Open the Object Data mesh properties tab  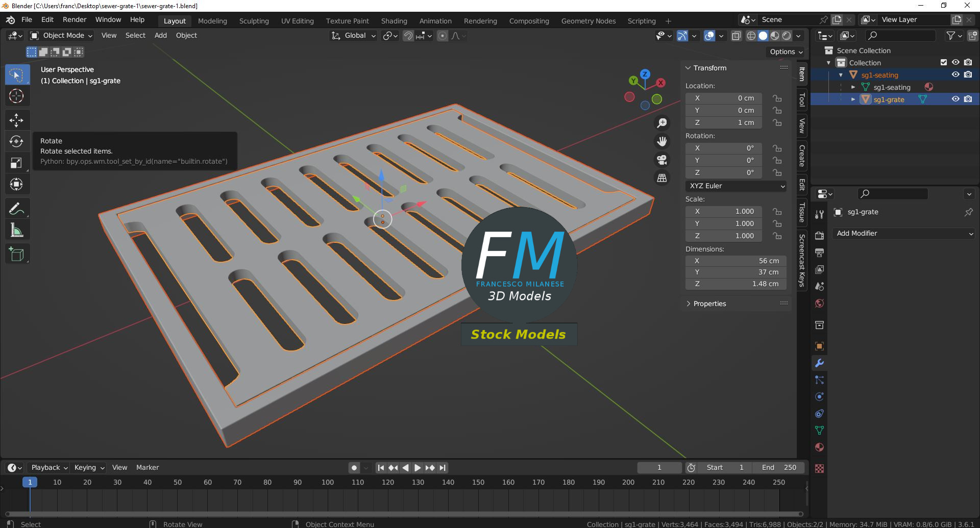point(819,431)
